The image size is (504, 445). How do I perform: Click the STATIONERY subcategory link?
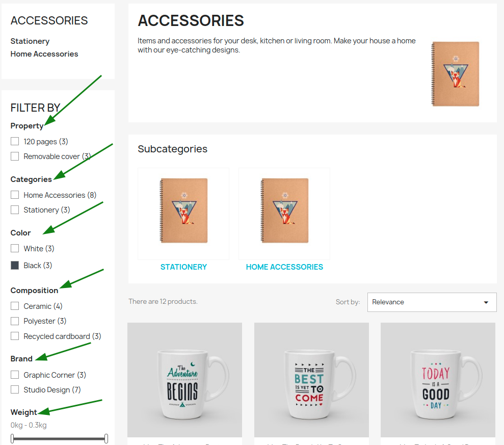(x=183, y=267)
